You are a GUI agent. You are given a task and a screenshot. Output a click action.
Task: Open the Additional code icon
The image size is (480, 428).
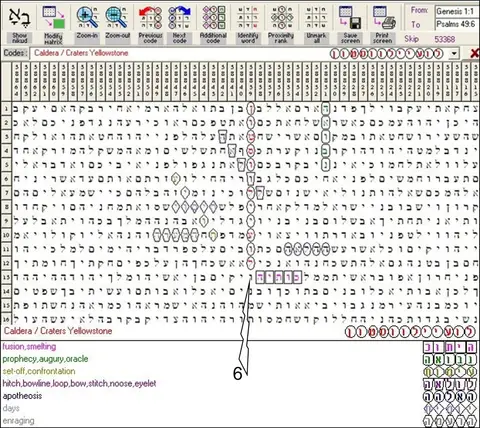(x=213, y=17)
